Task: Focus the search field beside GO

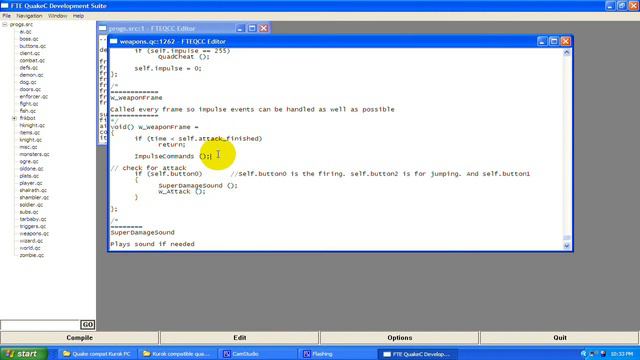Action: click(40, 325)
